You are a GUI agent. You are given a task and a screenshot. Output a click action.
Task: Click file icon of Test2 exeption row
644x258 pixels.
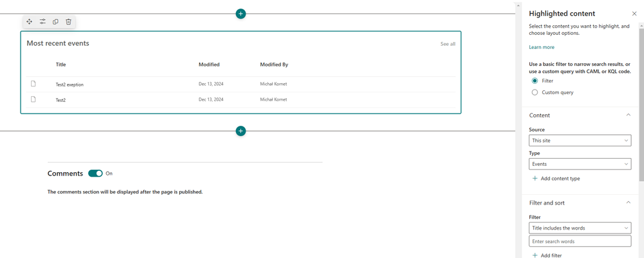point(34,84)
